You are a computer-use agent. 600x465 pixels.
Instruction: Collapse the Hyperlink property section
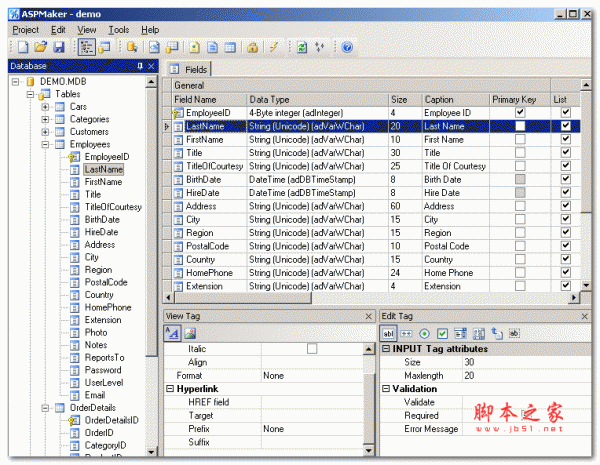(169, 389)
